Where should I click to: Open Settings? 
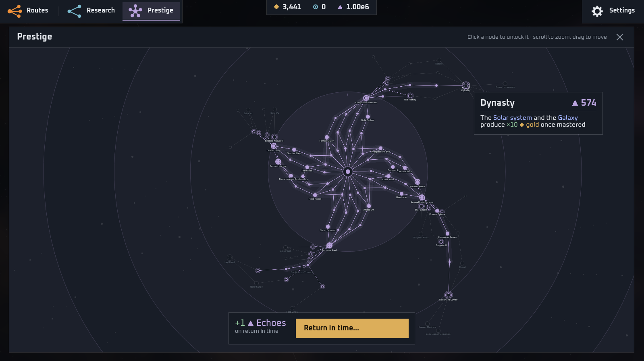613,10
